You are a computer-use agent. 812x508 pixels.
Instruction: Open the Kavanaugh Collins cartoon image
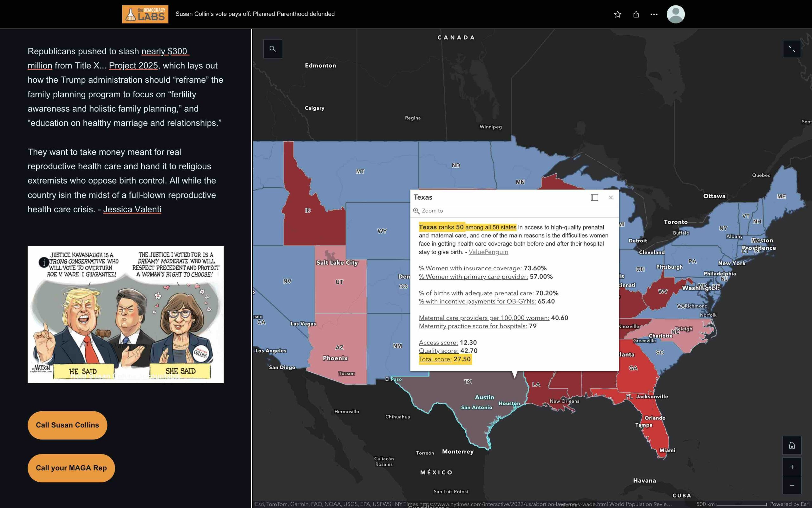[125, 314]
